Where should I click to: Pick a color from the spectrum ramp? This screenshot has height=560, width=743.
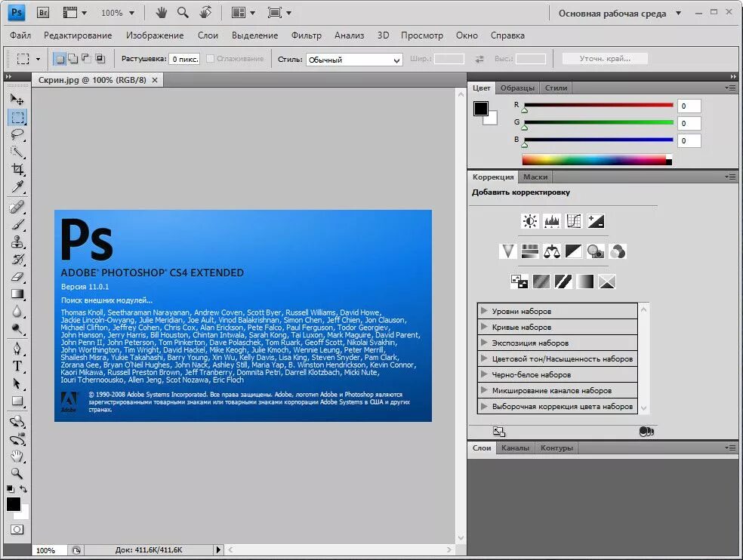point(597,160)
